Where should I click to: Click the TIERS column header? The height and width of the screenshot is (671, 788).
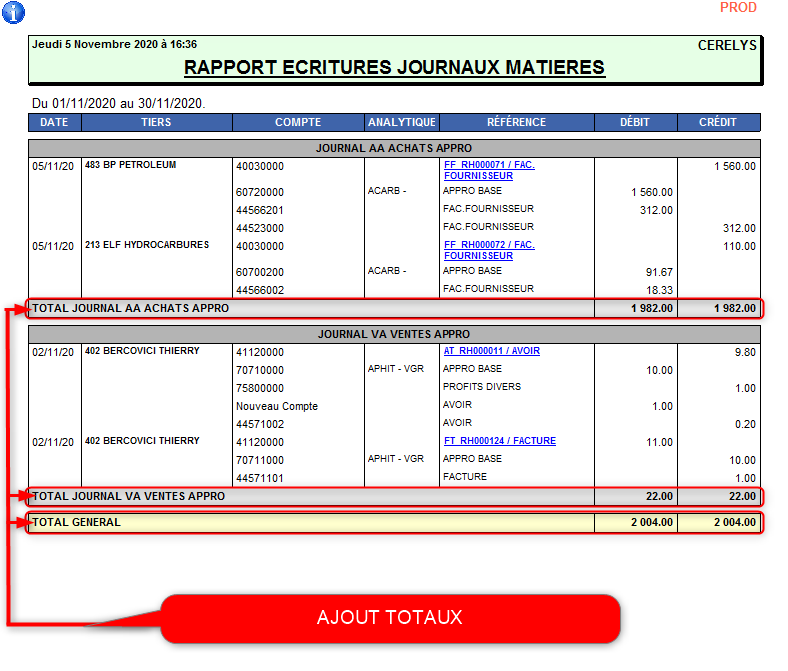pyautogui.click(x=156, y=122)
